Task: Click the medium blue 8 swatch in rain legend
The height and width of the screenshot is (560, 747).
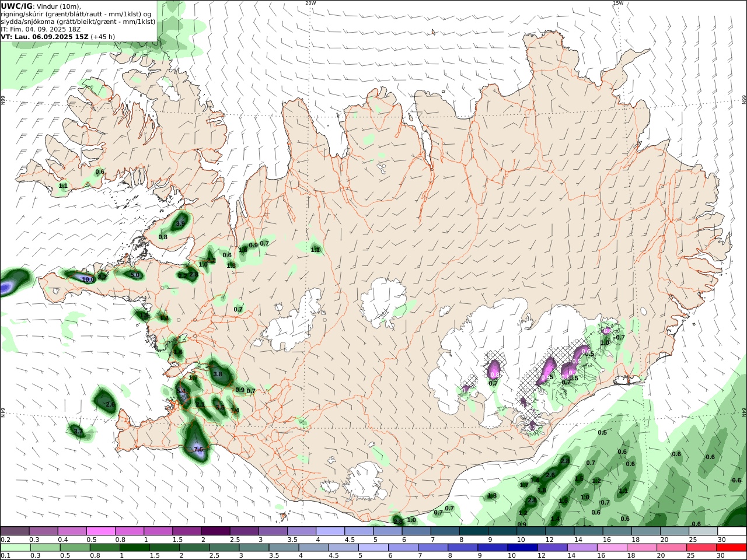Action: (462, 548)
